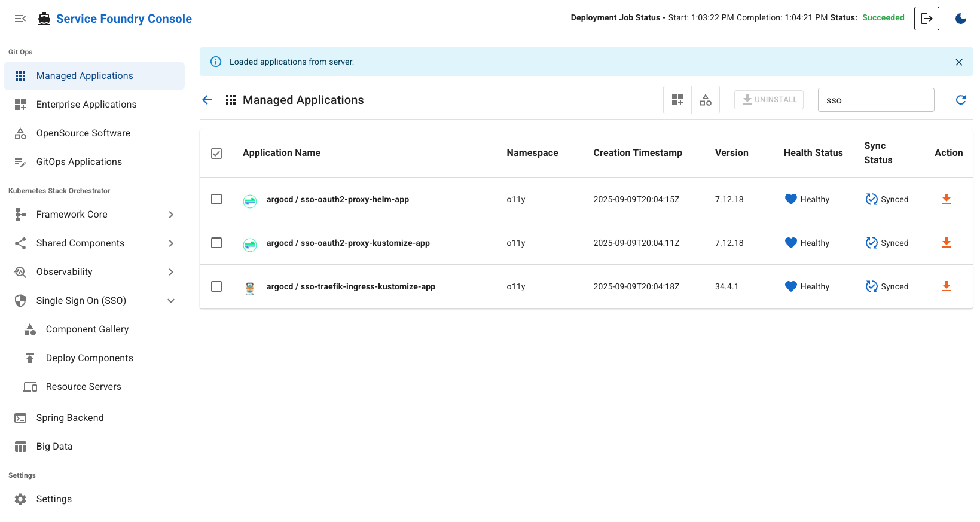Click the sso-oauth2-proxy-kustomize-app logo icon
The height and width of the screenshot is (522, 980).
[250, 245]
